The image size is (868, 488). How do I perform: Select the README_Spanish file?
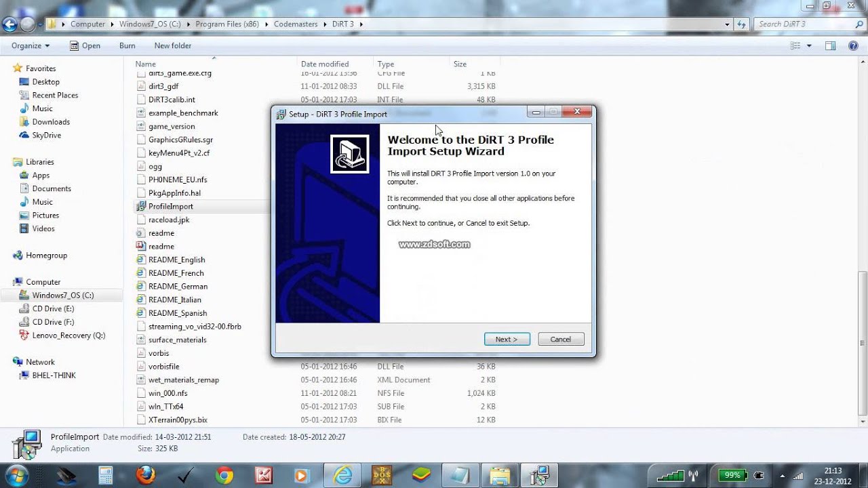point(178,313)
